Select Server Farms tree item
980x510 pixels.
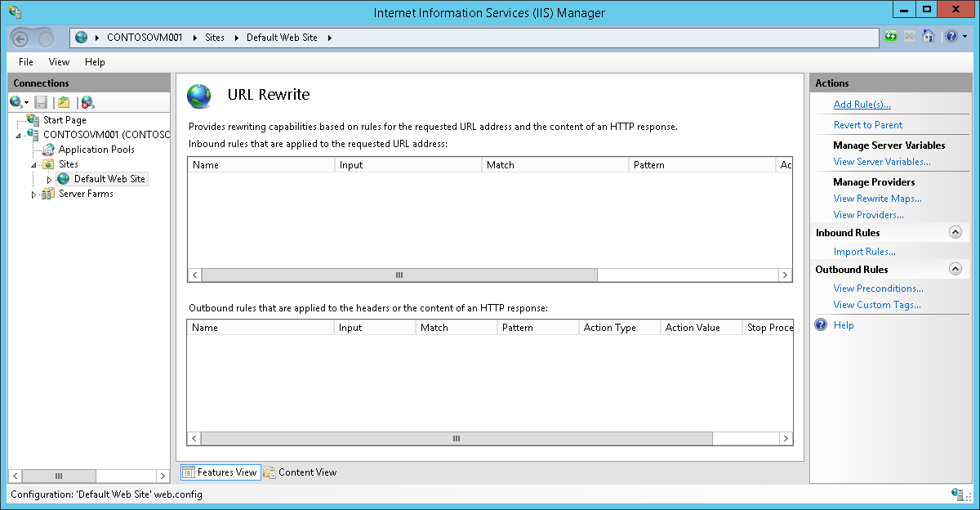point(86,194)
